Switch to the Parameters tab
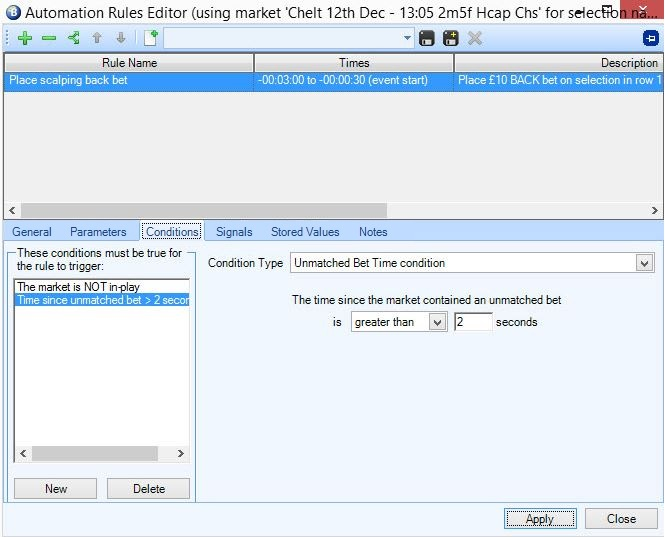The image size is (665, 537). (98, 232)
